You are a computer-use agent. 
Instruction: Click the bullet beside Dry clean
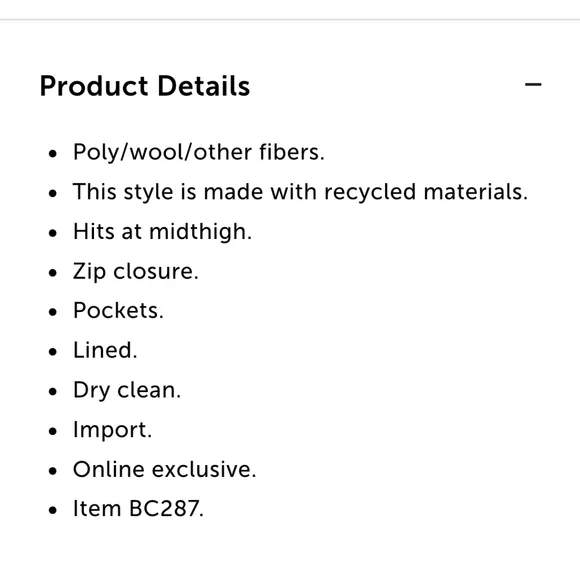[53, 391]
